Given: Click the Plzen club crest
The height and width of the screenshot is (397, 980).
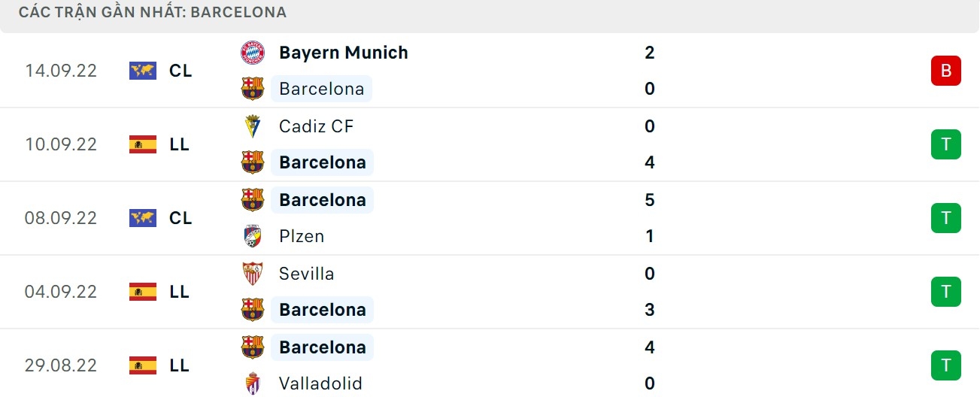Looking at the screenshot, I should coord(253,236).
